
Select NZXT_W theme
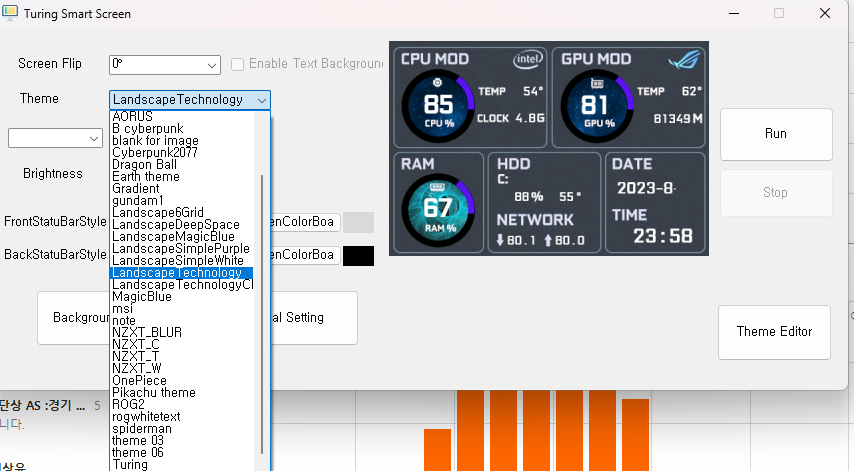(x=182, y=368)
